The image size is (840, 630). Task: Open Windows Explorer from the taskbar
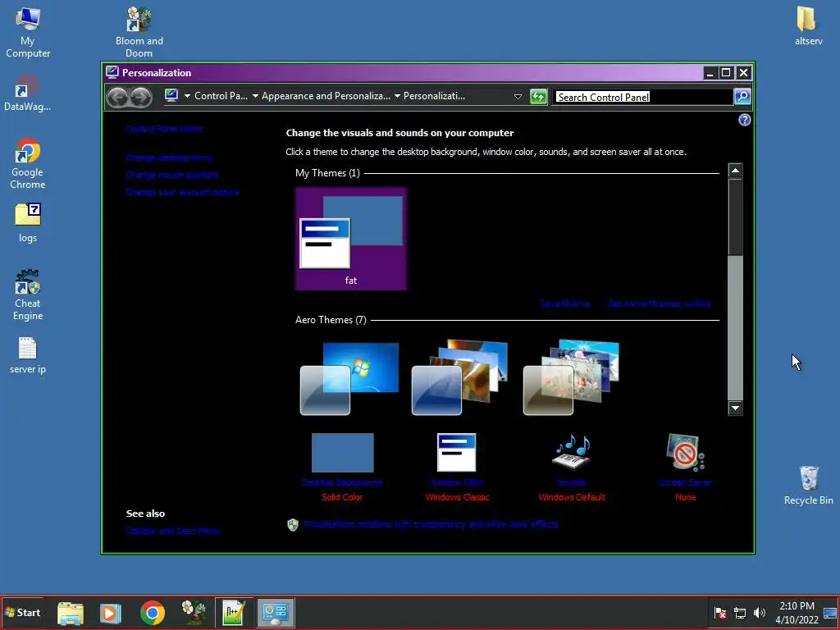pyautogui.click(x=71, y=613)
